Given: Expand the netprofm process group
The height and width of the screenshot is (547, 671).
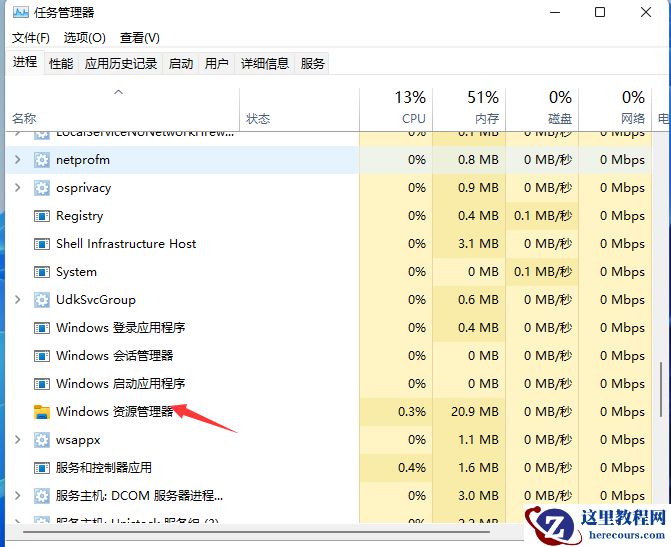Looking at the screenshot, I should (x=18, y=160).
